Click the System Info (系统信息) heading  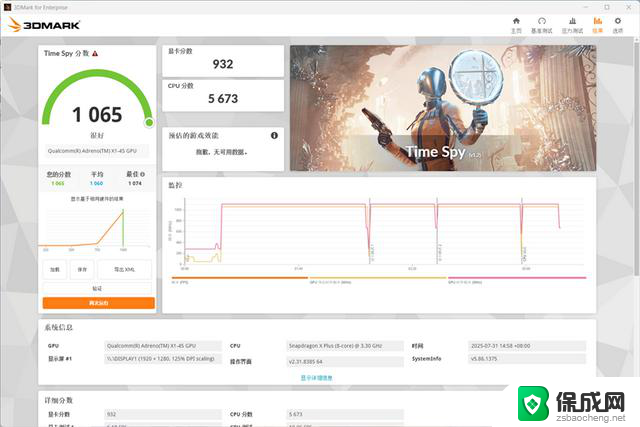[59, 327]
